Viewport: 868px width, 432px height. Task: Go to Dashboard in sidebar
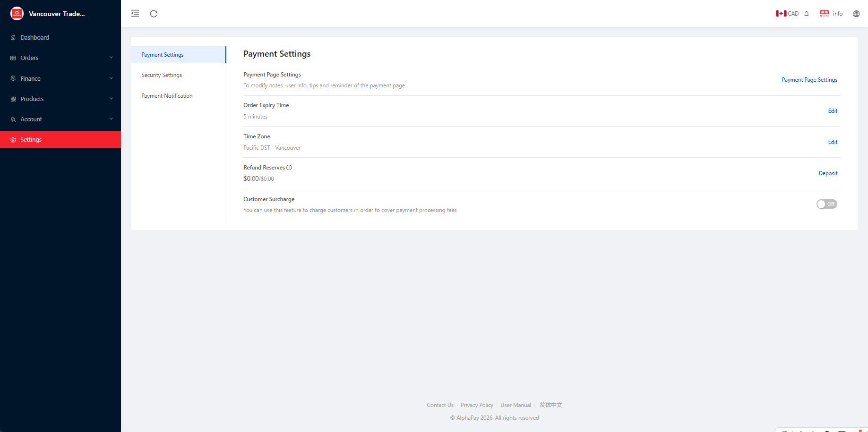[x=34, y=38]
